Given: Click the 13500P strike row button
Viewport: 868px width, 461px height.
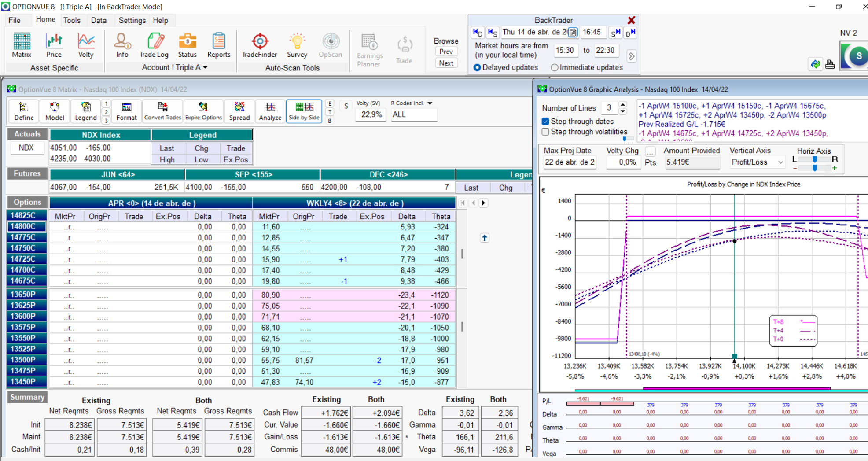Looking at the screenshot, I should (26, 360).
